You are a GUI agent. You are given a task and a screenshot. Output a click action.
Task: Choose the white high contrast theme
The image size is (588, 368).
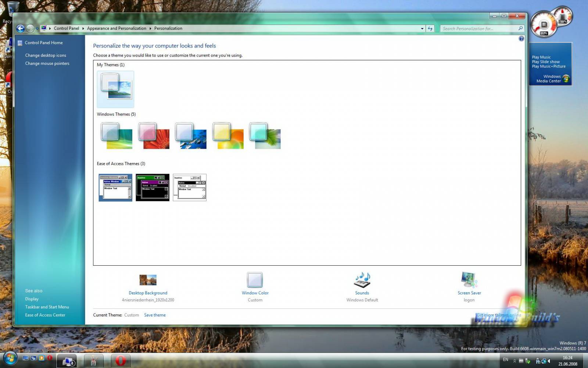click(x=190, y=188)
